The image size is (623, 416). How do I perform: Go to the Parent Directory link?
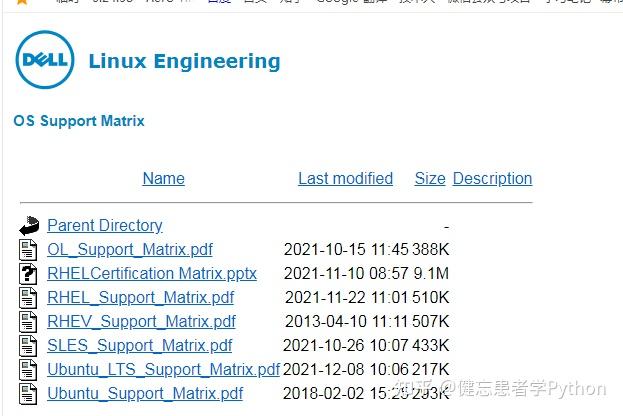(104, 226)
